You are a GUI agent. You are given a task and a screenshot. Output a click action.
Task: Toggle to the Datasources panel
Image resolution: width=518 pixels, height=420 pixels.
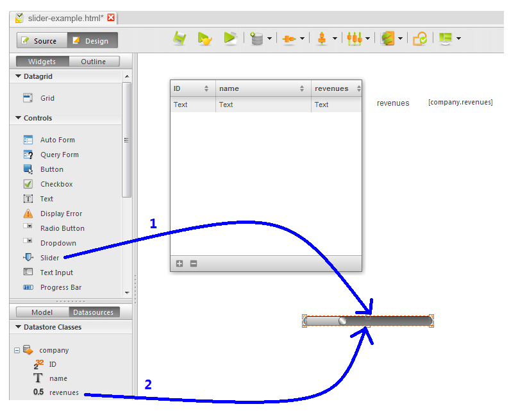click(94, 312)
